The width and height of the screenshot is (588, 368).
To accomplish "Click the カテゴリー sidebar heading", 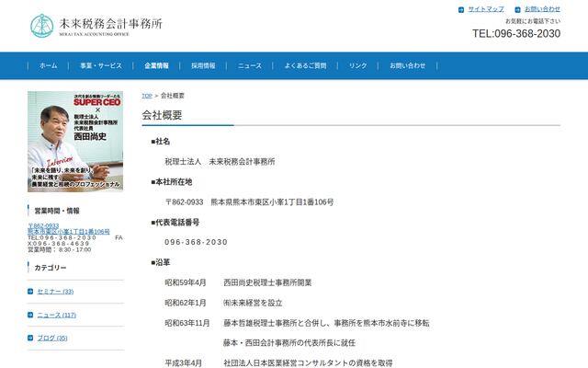I will click(x=51, y=268).
